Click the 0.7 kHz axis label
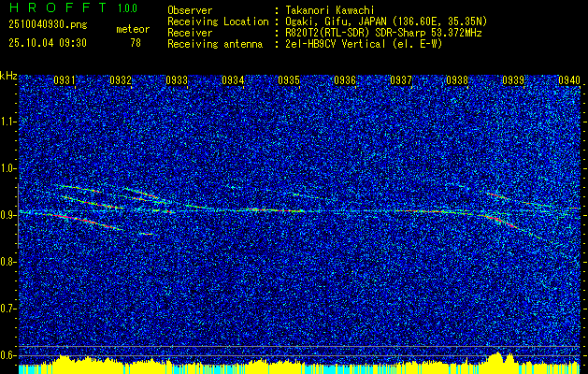588x374 pixels. point(7,309)
